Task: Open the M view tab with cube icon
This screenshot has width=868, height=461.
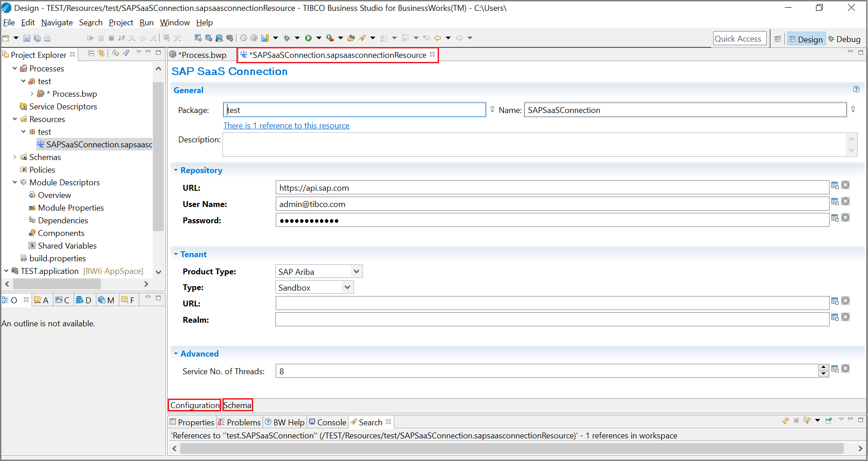Action: (x=106, y=300)
